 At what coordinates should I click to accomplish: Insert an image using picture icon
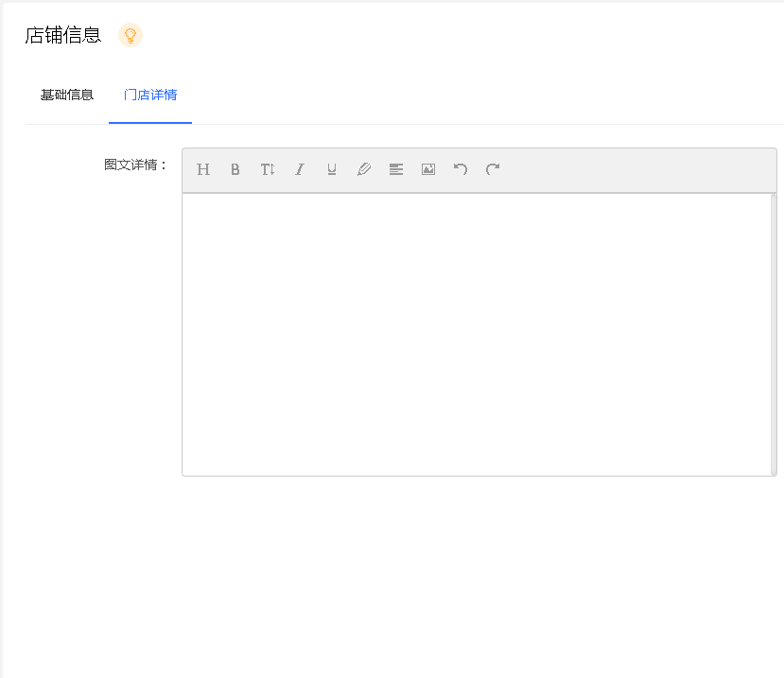[x=428, y=169]
